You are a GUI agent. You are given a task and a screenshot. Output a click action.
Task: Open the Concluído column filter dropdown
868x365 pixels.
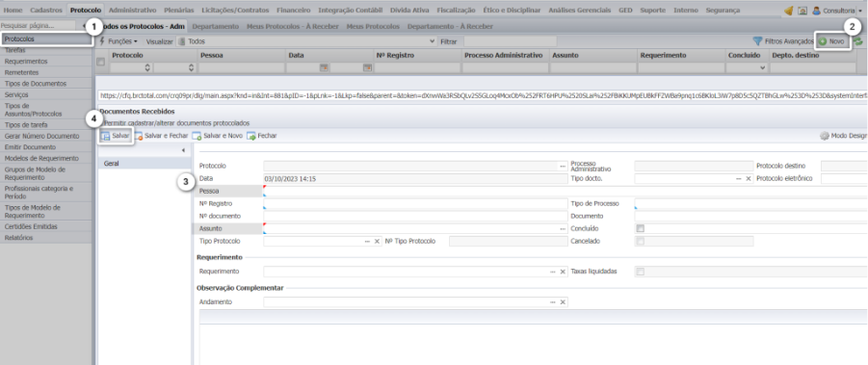[x=763, y=67]
